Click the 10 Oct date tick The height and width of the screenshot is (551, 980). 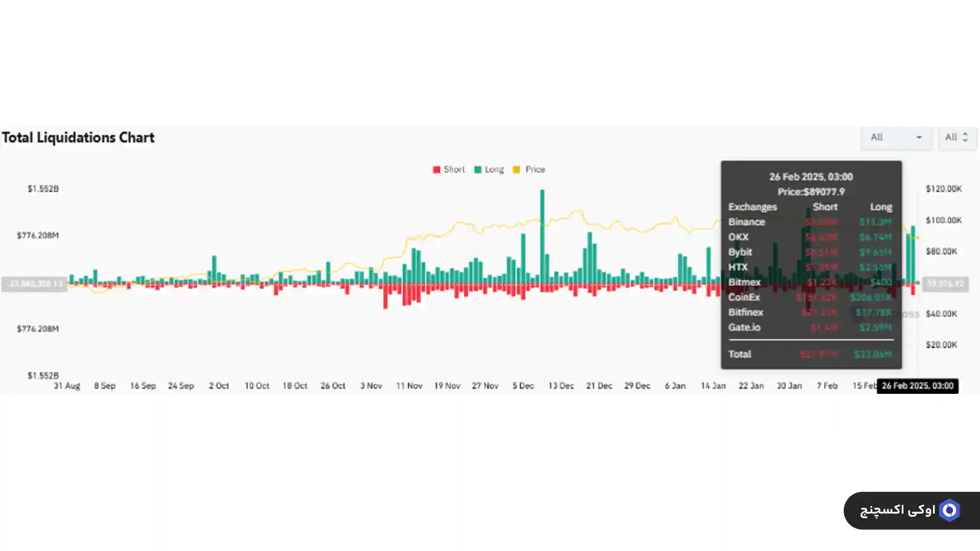click(x=257, y=386)
